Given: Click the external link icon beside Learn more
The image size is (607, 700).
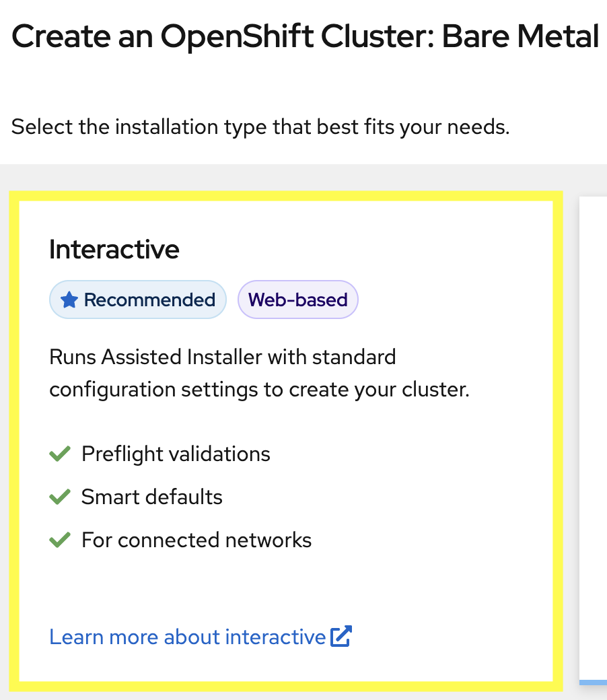Looking at the screenshot, I should 341,637.
